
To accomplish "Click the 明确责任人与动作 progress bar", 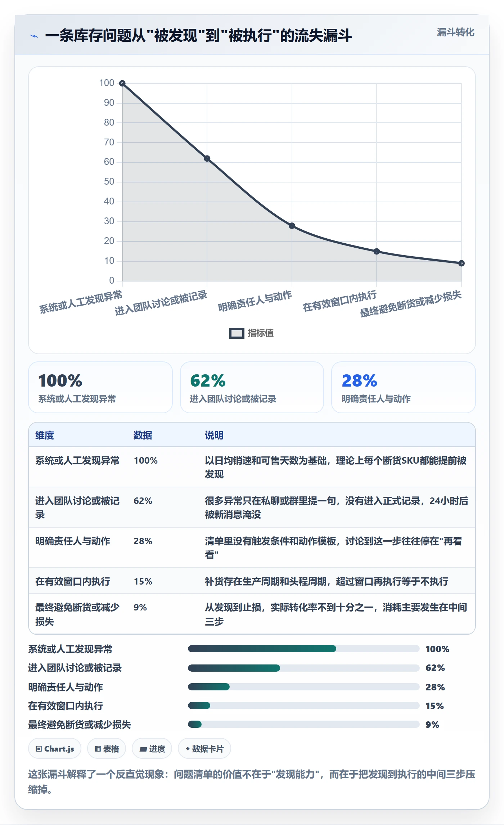I will 303,687.
